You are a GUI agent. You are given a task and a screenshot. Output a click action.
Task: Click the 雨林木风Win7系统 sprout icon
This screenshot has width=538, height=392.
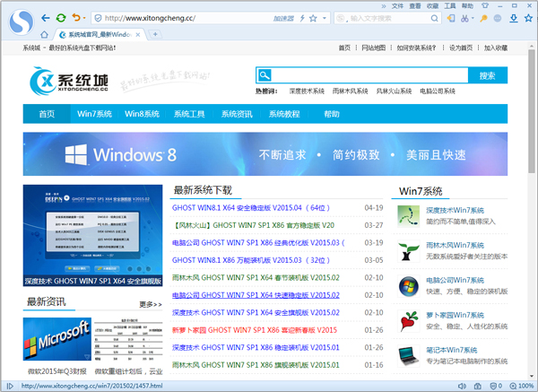(x=408, y=251)
